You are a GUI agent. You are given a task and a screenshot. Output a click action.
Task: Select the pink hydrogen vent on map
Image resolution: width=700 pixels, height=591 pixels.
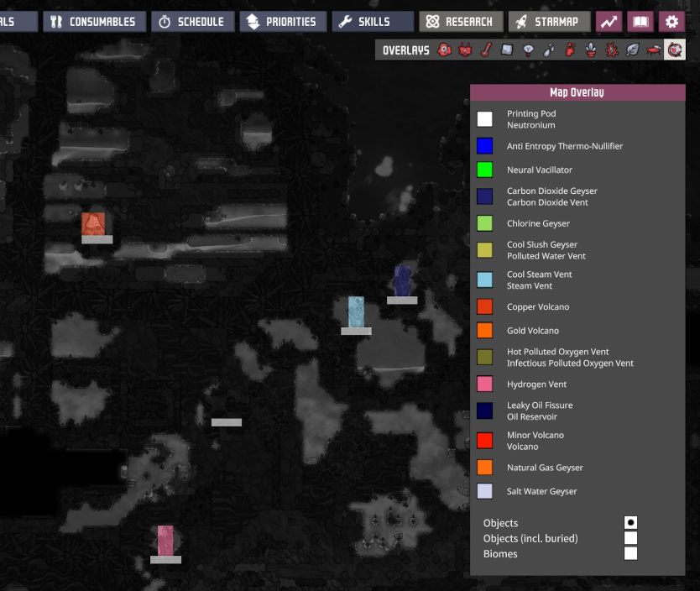[165, 541]
